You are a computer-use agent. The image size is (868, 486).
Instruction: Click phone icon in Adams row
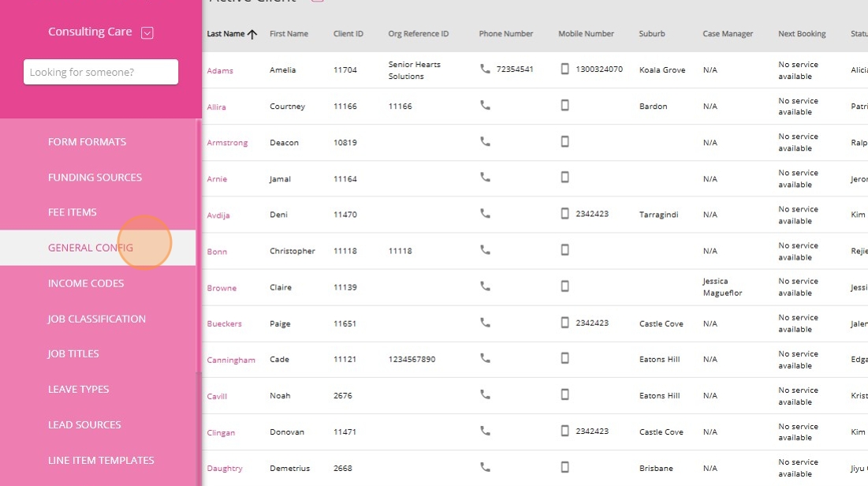coord(485,69)
